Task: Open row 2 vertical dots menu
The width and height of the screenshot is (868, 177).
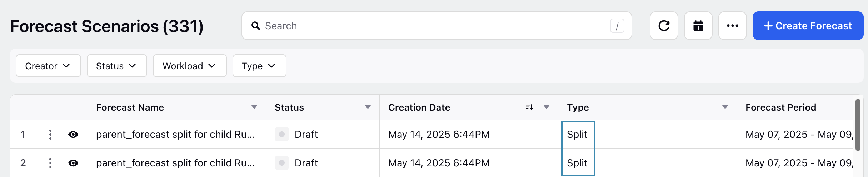Action: 50,163
